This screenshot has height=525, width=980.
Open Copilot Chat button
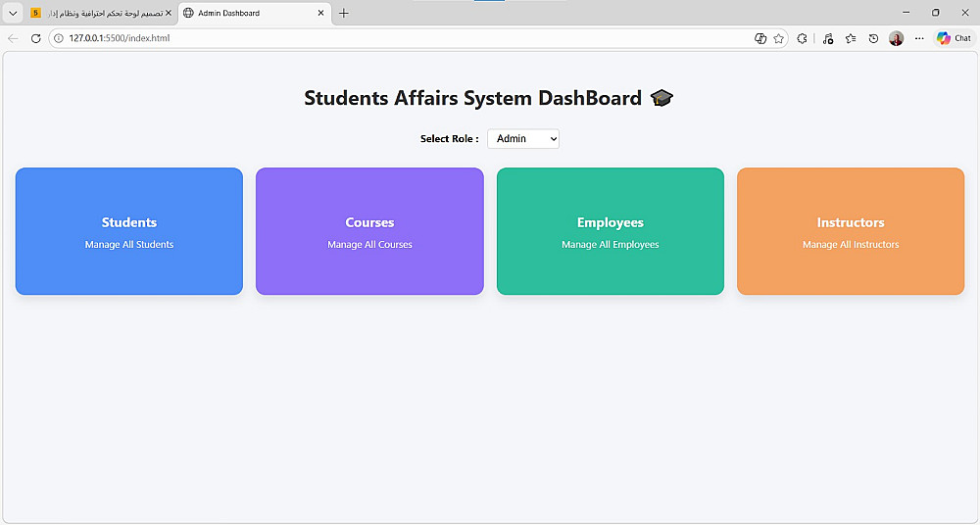[x=954, y=38]
